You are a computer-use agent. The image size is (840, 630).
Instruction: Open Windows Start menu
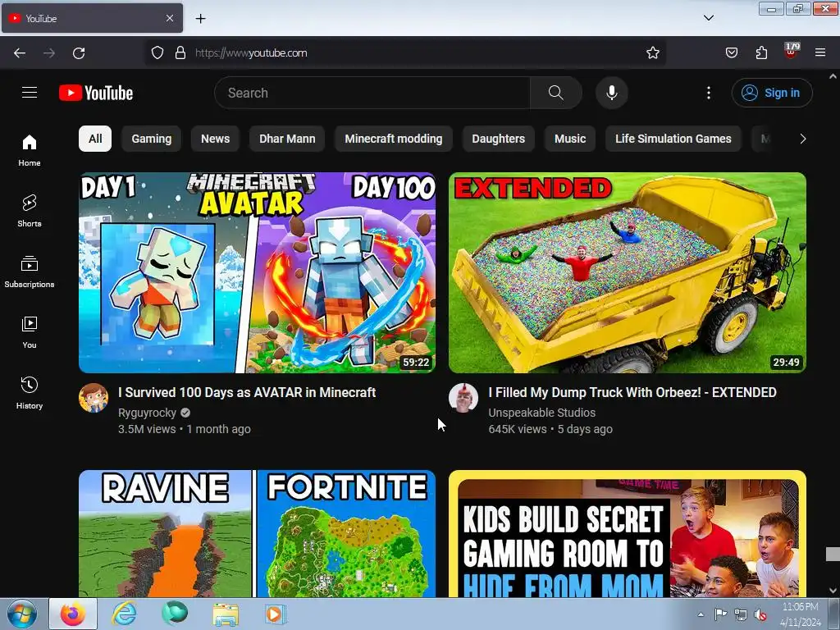pos(22,614)
